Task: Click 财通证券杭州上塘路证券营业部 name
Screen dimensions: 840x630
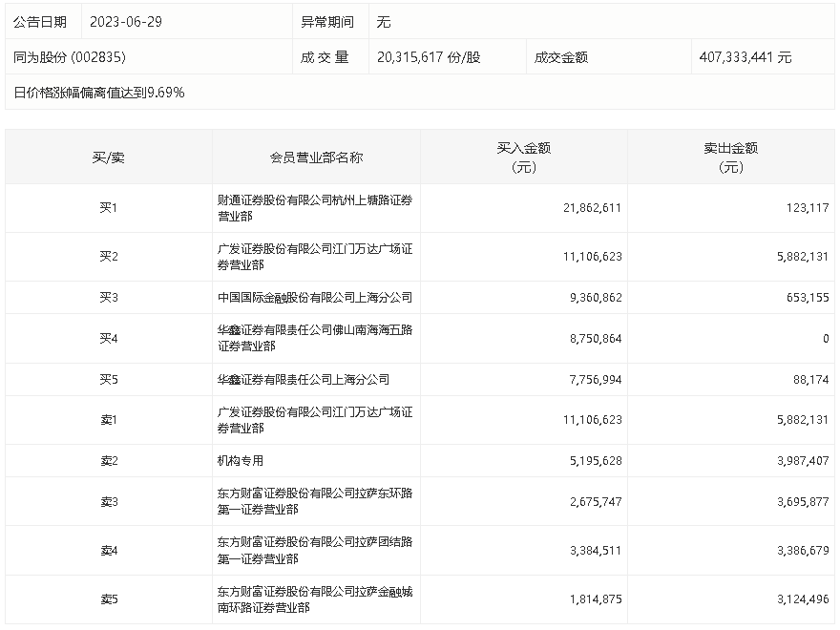Action: point(315,208)
